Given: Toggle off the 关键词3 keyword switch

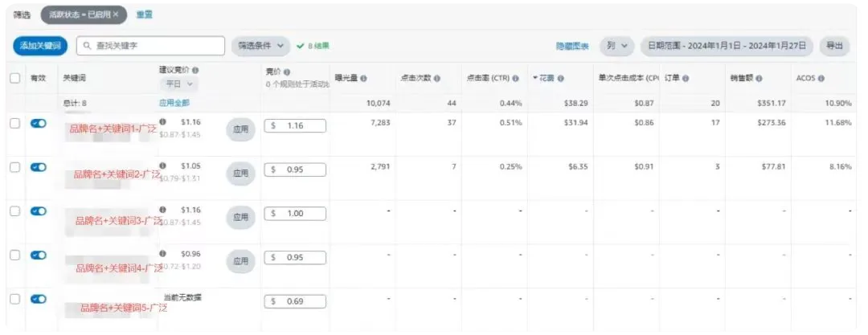Looking at the screenshot, I should click(39, 211).
